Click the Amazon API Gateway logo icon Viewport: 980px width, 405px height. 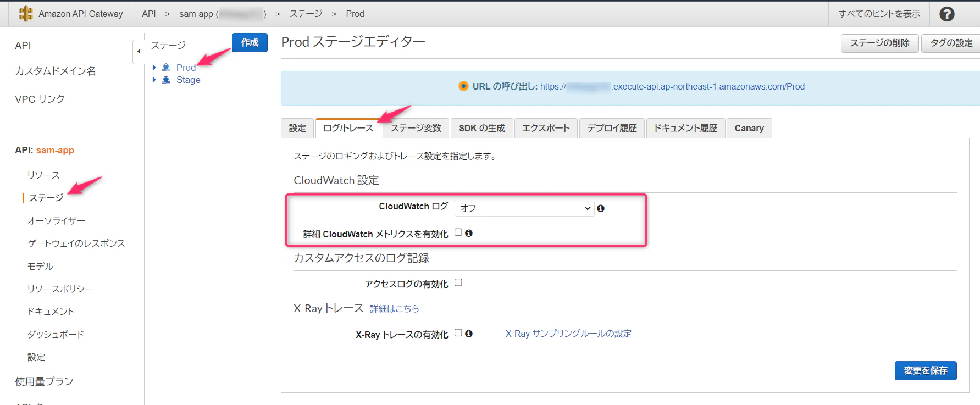coord(26,14)
